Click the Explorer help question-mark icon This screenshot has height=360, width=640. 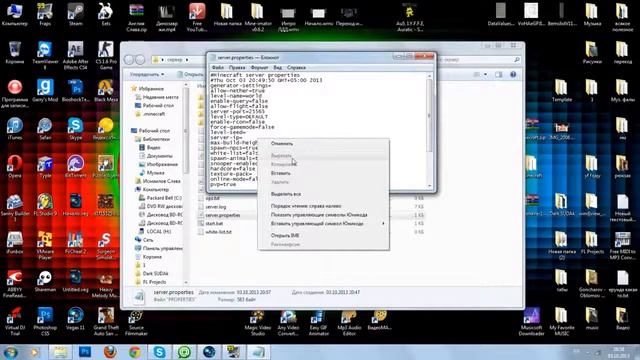[513, 75]
